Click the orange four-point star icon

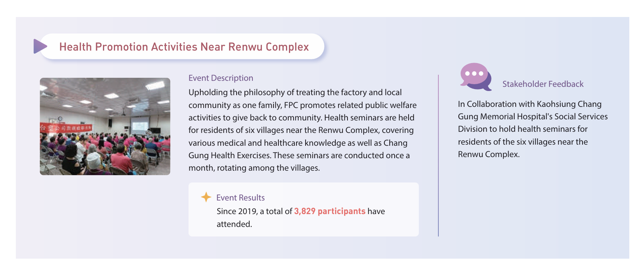pyautogui.click(x=206, y=197)
